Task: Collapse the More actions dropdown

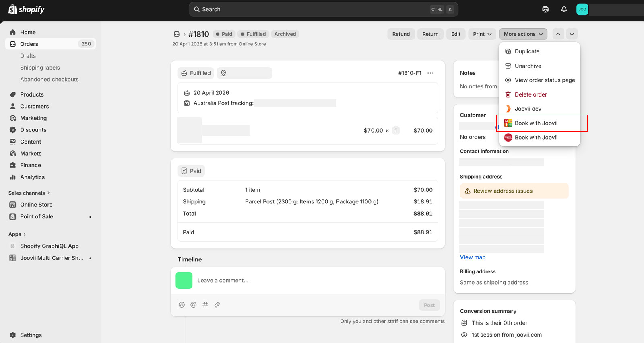Action: 523,34
